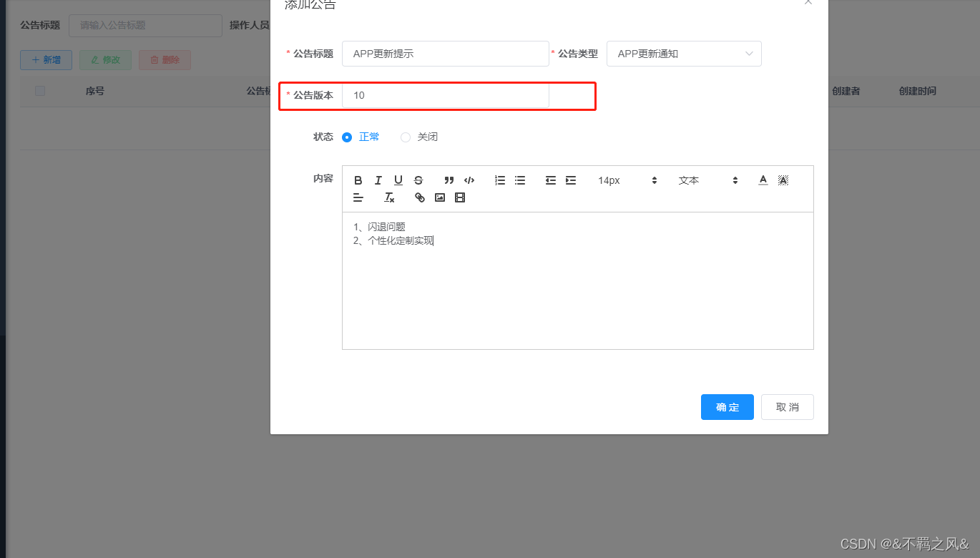Decrease indent in editor toolbar
This screenshot has height=558, width=980.
tap(551, 180)
